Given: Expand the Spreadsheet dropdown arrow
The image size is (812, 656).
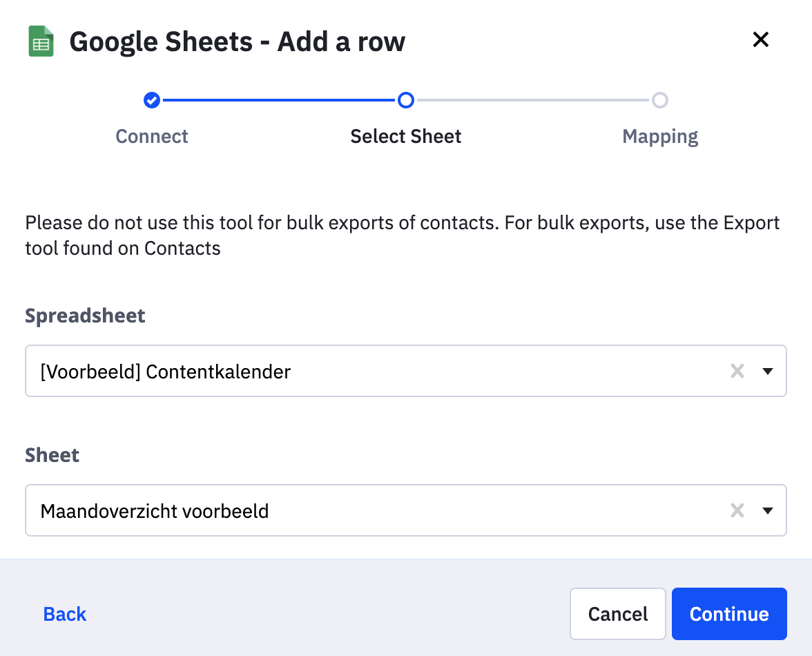Looking at the screenshot, I should coord(768,371).
